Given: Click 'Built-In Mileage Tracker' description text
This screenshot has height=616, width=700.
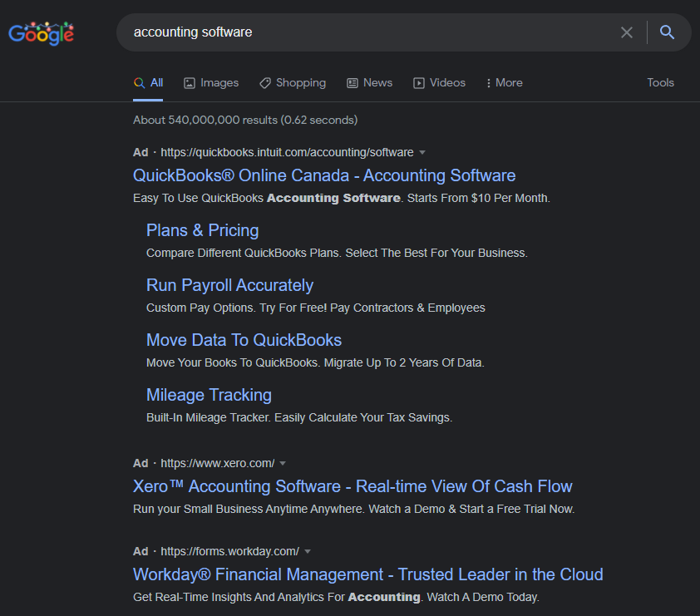Looking at the screenshot, I should click(299, 418).
